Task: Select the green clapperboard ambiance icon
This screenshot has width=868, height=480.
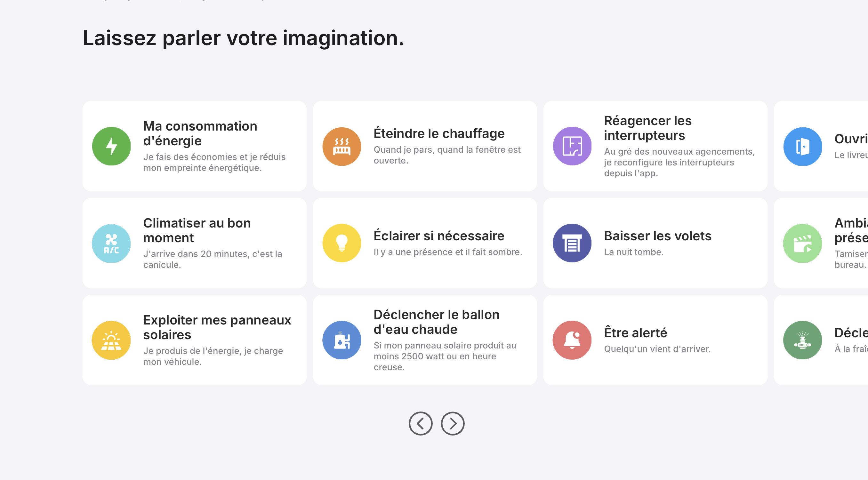Action: pyautogui.click(x=802, y=243)
